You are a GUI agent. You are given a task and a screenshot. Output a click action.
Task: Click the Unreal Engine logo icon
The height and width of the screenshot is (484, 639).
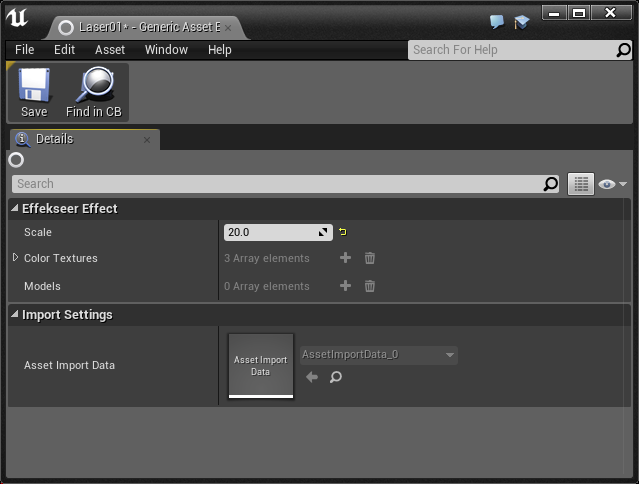point(17,18)
